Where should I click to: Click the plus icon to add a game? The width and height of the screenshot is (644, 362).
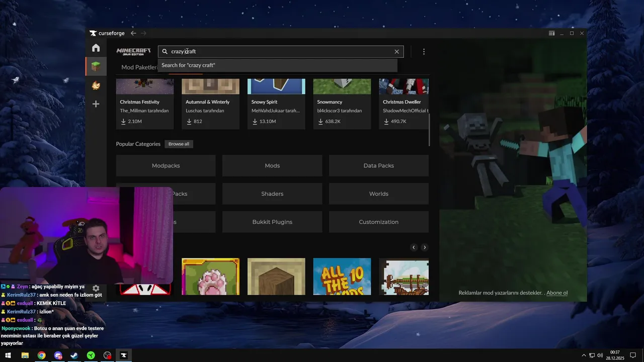point(96,104)
